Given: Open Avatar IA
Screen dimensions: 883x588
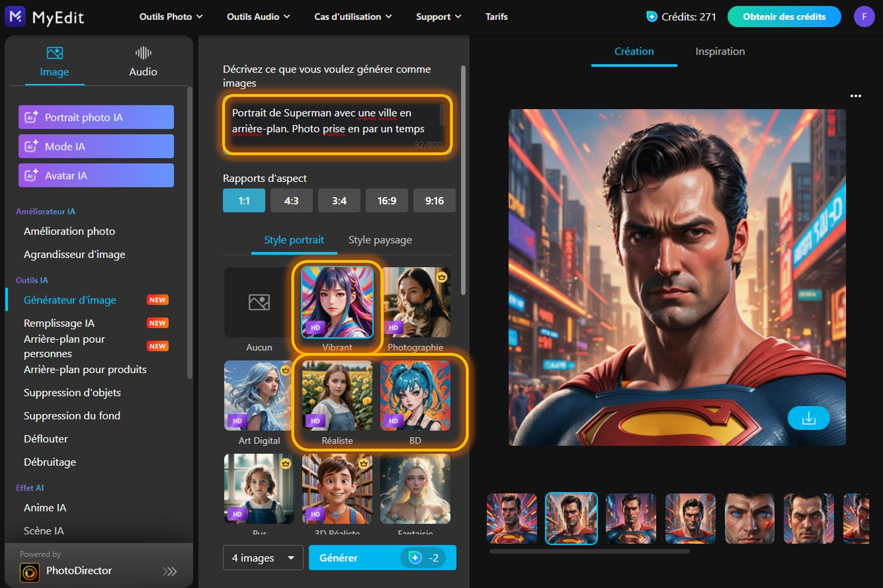Looking at the screenshot, I should pos(96,176).
